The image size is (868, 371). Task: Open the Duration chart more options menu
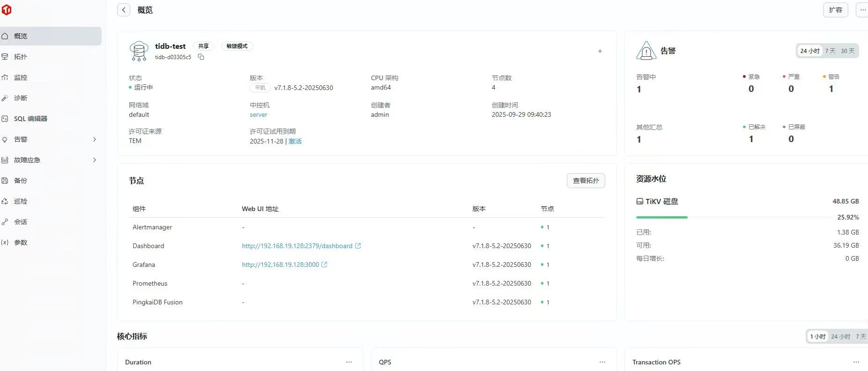(349, 362)
